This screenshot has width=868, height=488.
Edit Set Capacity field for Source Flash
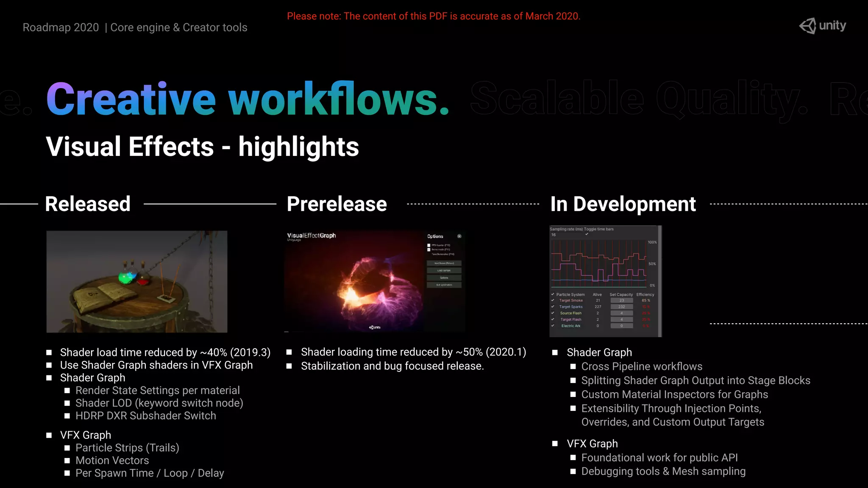(622, 313)
